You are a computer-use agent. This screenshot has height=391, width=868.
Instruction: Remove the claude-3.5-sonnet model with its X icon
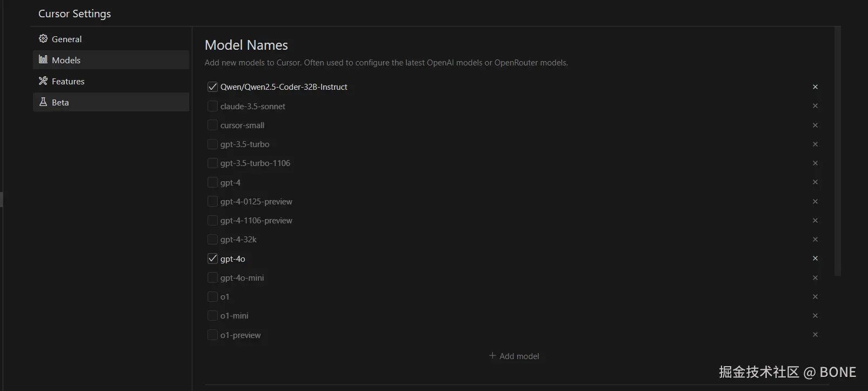pos(815,106)
